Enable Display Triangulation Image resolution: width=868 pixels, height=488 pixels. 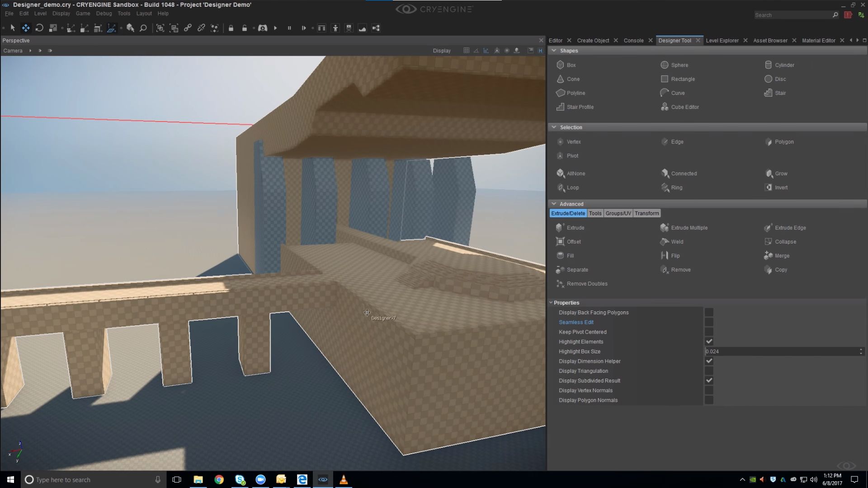709,371
